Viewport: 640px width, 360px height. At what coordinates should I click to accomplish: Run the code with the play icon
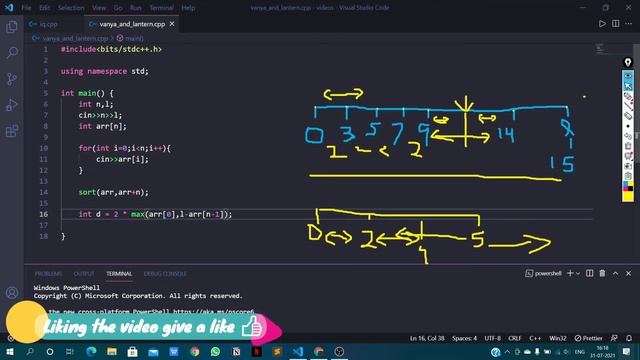pyautogui.click(x=602, y=24)
